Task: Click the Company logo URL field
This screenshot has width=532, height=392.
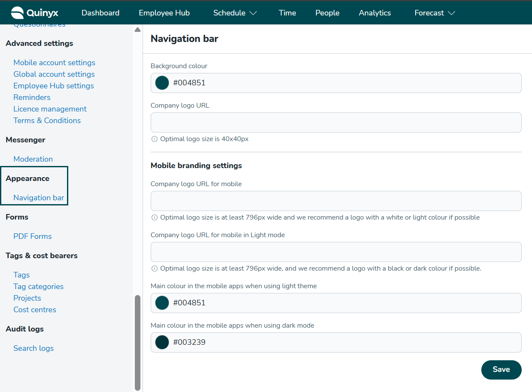Action: pyautogui.click(x=336, y=123)
